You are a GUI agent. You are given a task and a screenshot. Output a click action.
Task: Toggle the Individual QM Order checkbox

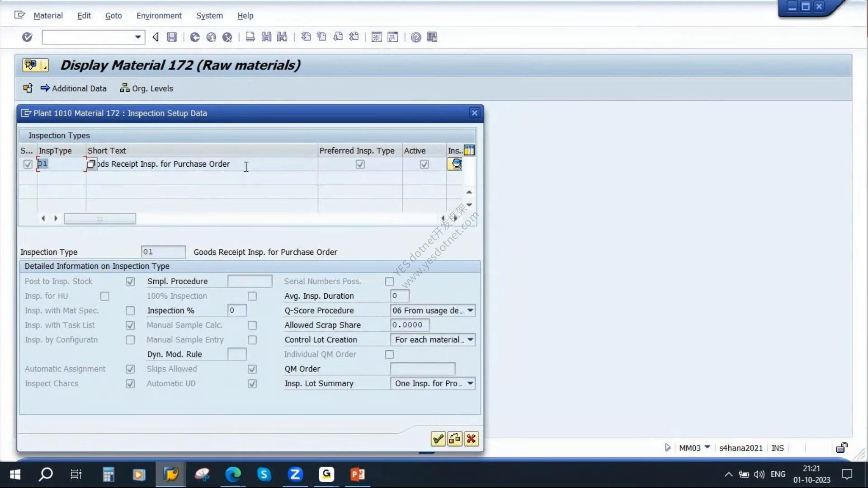pos(389,355)
